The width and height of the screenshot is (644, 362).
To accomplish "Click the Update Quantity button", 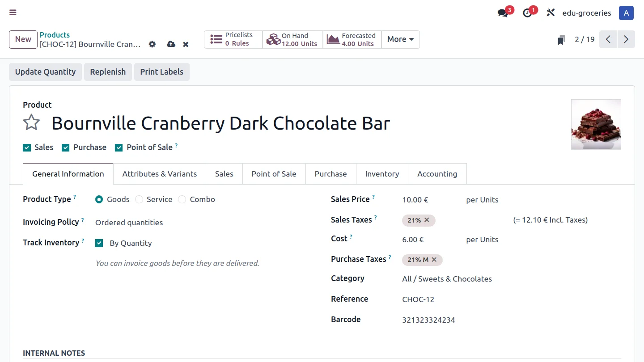I will point(45,72).
